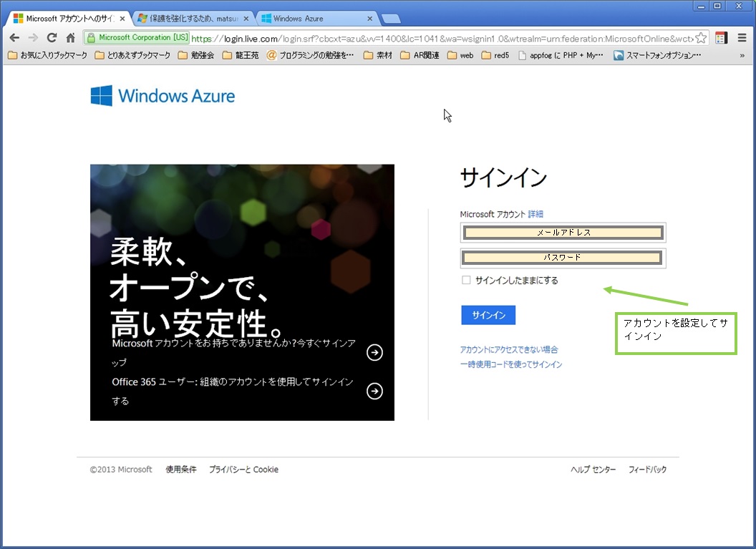The height and width of the screenshot is (549, 756).
Task: Open Office 365 ユーザー organization sign-in text
Action: (x=233, y=391)
